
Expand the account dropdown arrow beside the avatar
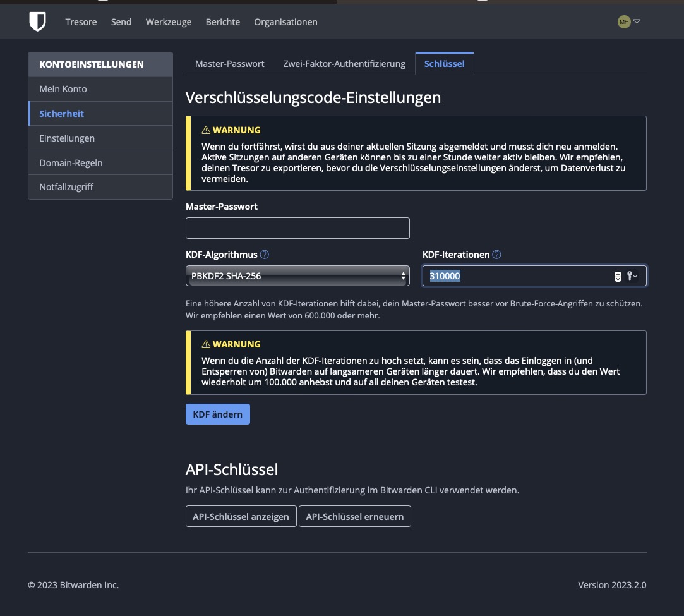[637, 21]
